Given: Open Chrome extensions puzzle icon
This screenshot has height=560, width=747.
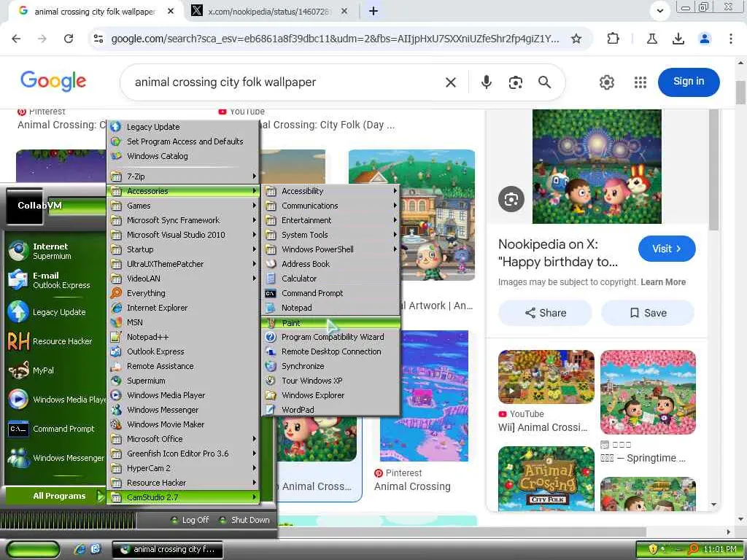Looking at the screenshot, I should (613, 39).
